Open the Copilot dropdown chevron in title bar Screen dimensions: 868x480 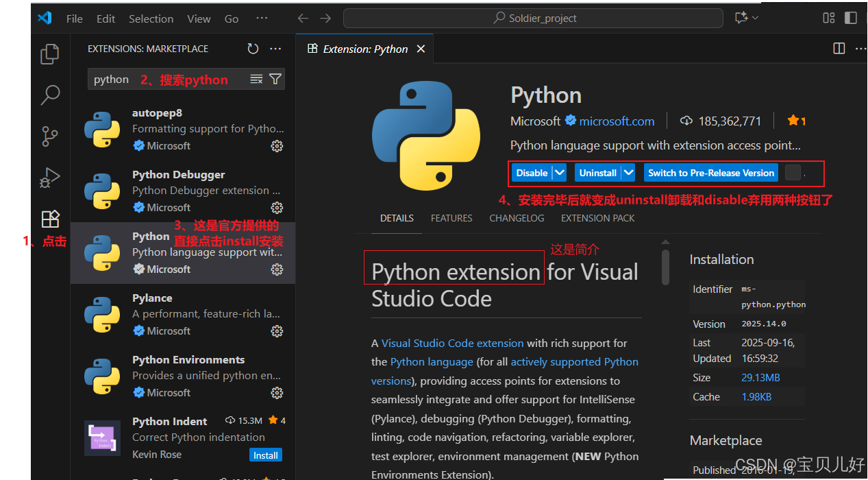coord(755,19)
